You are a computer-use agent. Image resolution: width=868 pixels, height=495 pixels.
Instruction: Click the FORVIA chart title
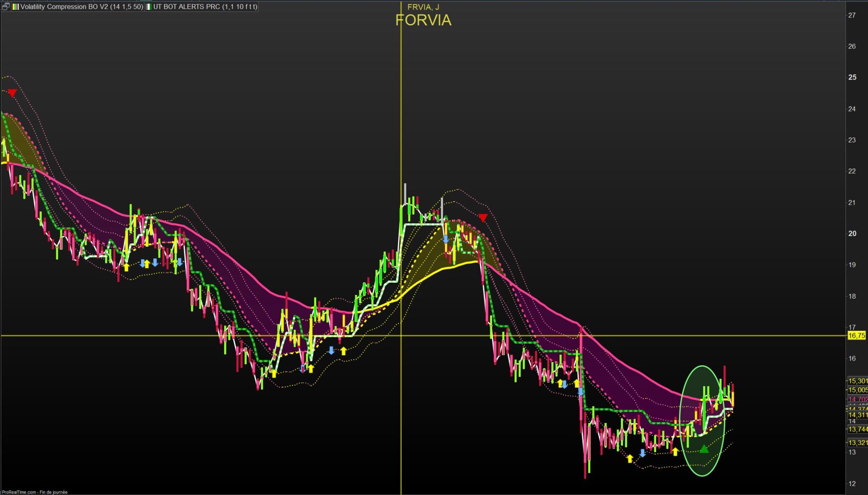[x=423, y=20]
